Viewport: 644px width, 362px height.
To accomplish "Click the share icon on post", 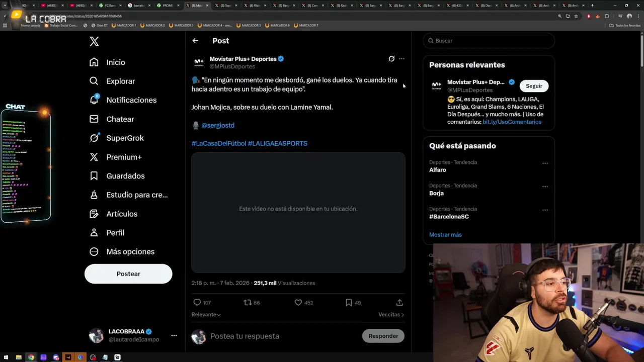I will point(399,303).
